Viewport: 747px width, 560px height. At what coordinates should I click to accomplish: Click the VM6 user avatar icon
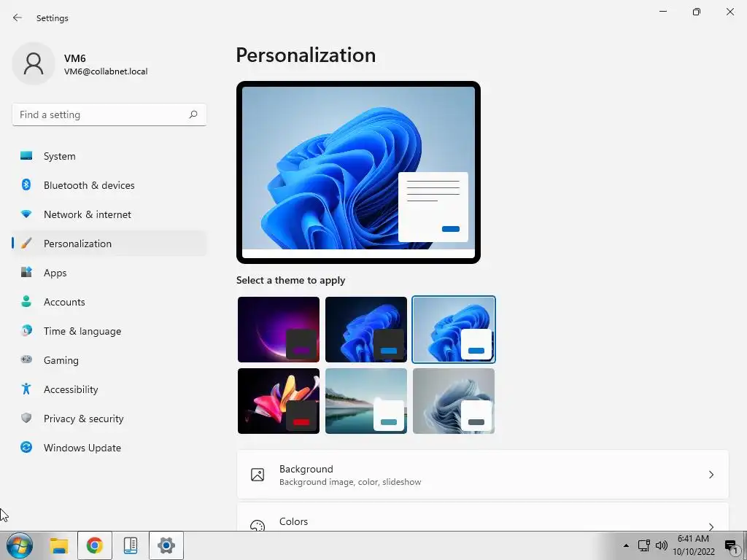click(x=34, y=63)
